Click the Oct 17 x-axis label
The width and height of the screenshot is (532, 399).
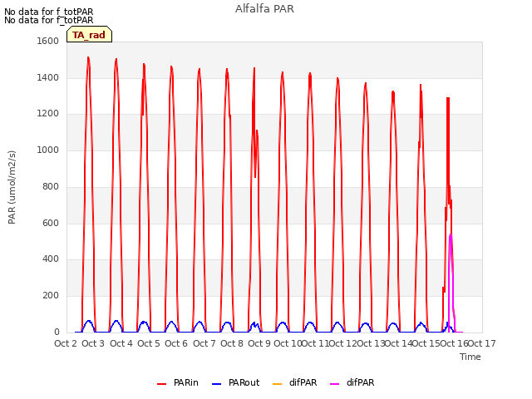(482, 343)
